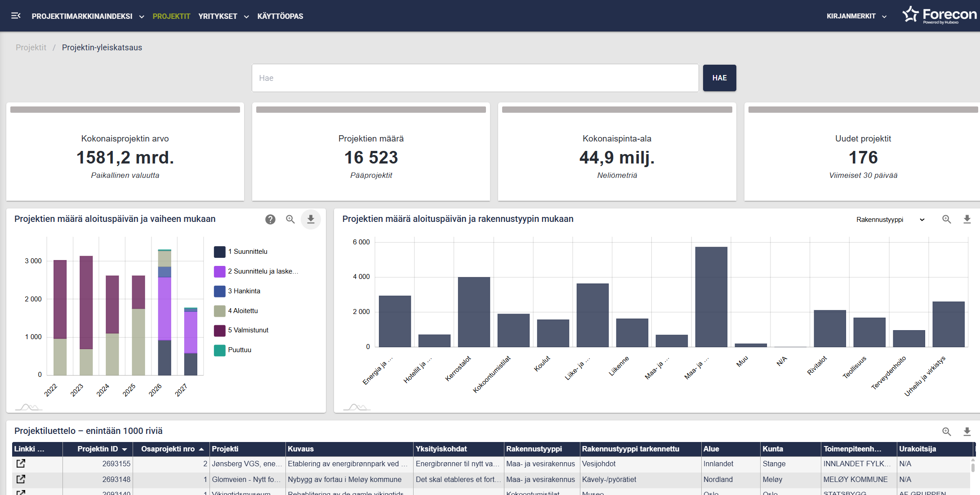The image size is (980, 495).
Task: Open the Käyttöopas menu item
Action: click(280, 16)
